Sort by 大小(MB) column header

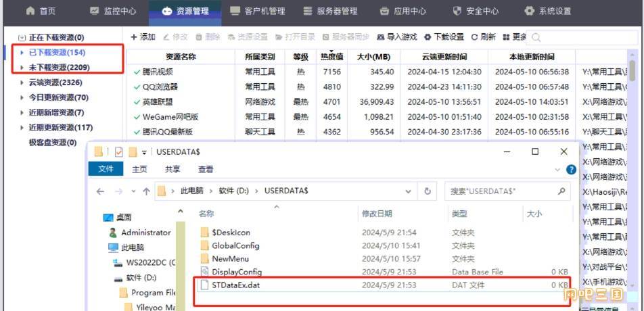[373, 57]
